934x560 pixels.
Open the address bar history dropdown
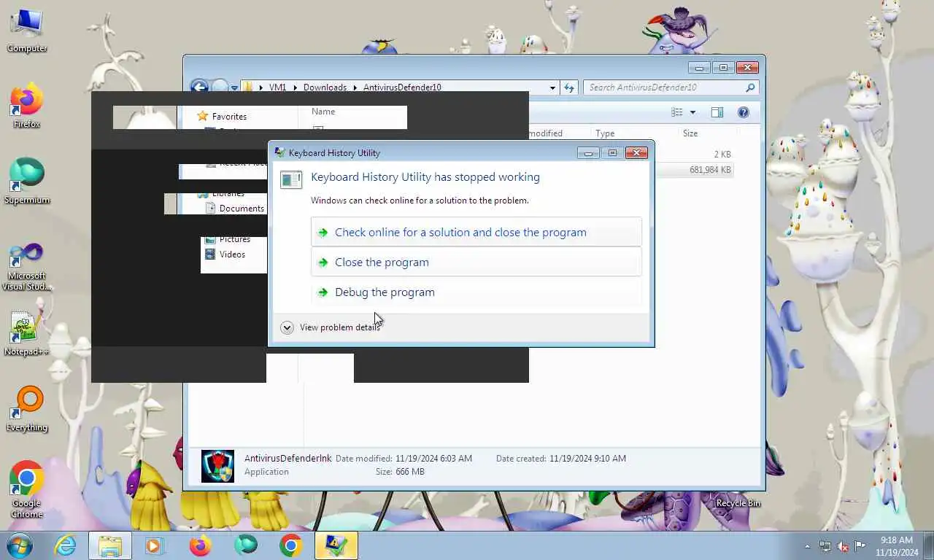(x=552, y=87)
